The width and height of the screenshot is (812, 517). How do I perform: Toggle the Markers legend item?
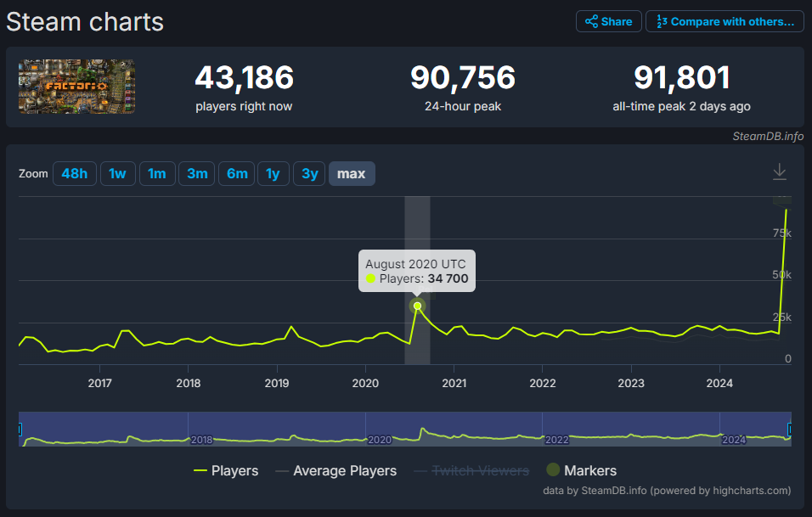coord(582,470)
